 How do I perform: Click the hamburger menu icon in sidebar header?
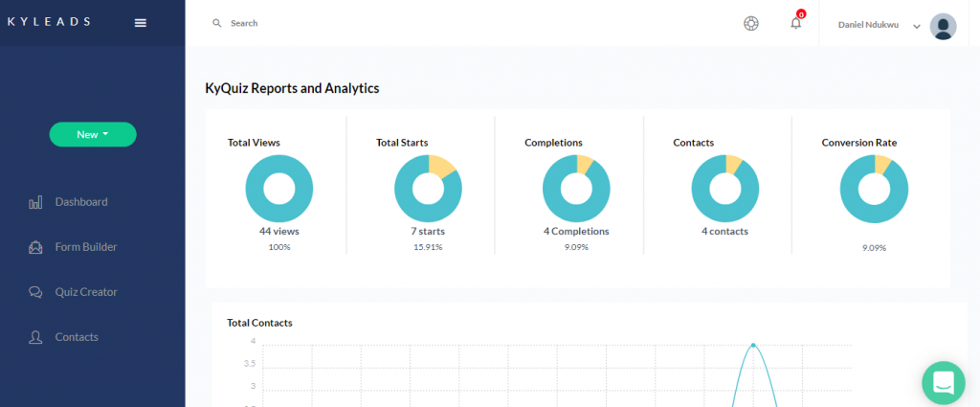(x=140, y=23)
